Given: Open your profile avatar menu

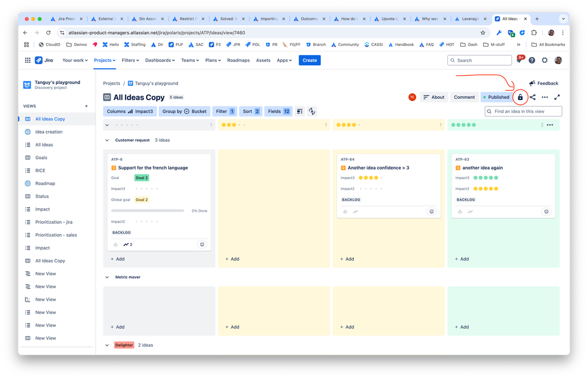Looking at the screenshot, I should pyautogui.click(x=558, y=61).
